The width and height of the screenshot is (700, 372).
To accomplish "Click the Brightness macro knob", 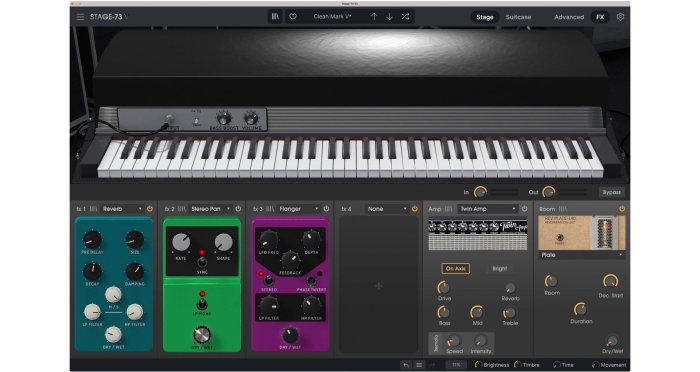I will click(x=478, y=365).
